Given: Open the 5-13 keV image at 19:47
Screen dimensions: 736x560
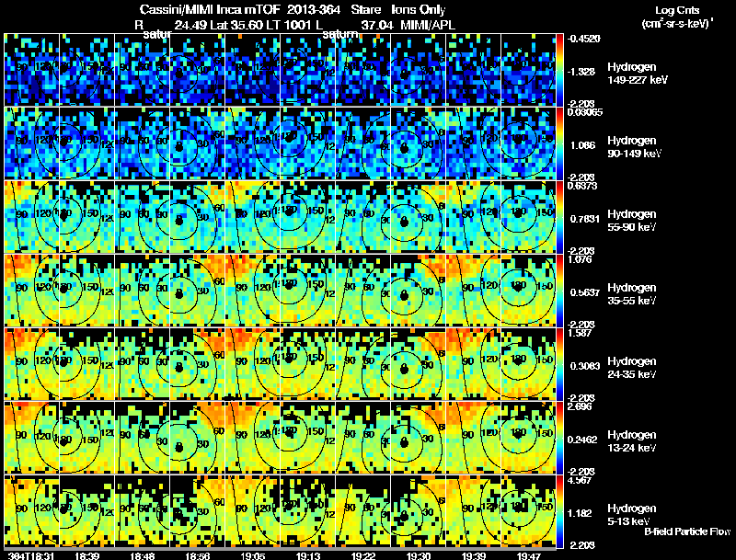Looking at the screenshot, I should point(528,511).
